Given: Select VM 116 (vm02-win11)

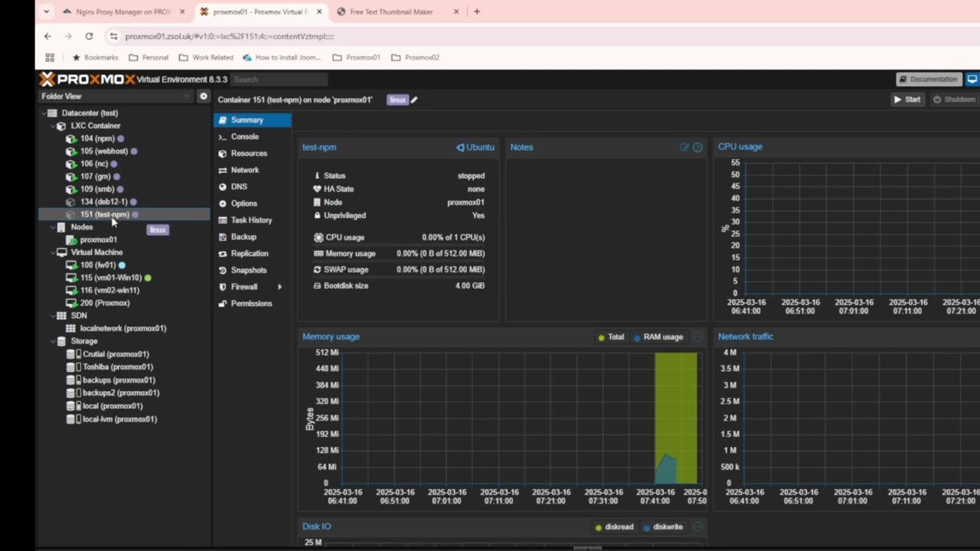Looking at the screenshot, I should click(109, 291).
